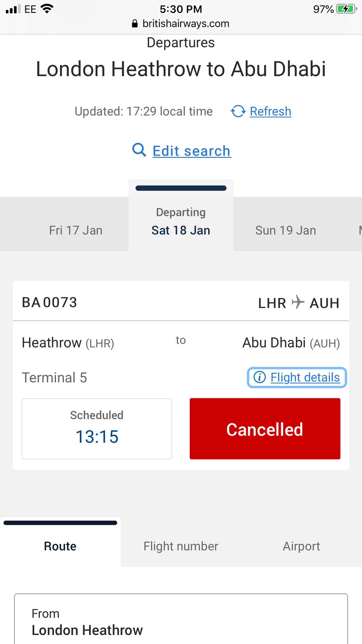Tap the britishairways.com address bar
The height and width of the screenshot is (644, 362).
[181, 24]
